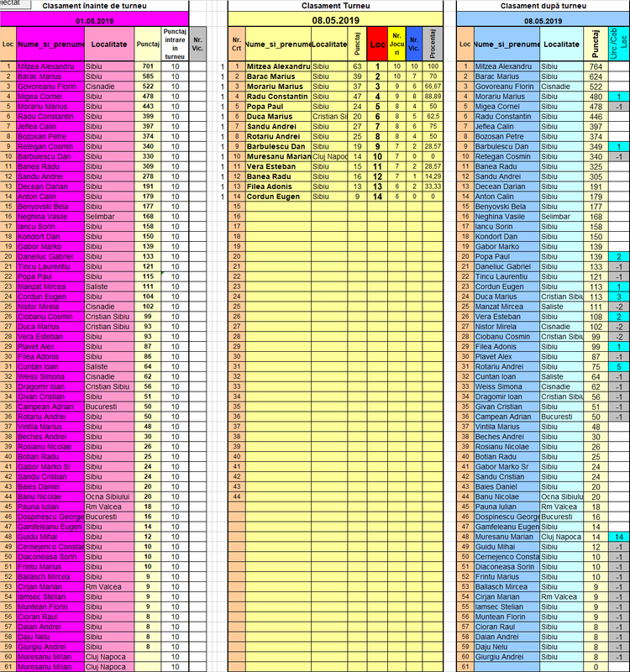The height and width of the screenshot is (672, 630).
Task: Click the gray 'Nr. Vic.' header in left table
Action: click(197, 44)
